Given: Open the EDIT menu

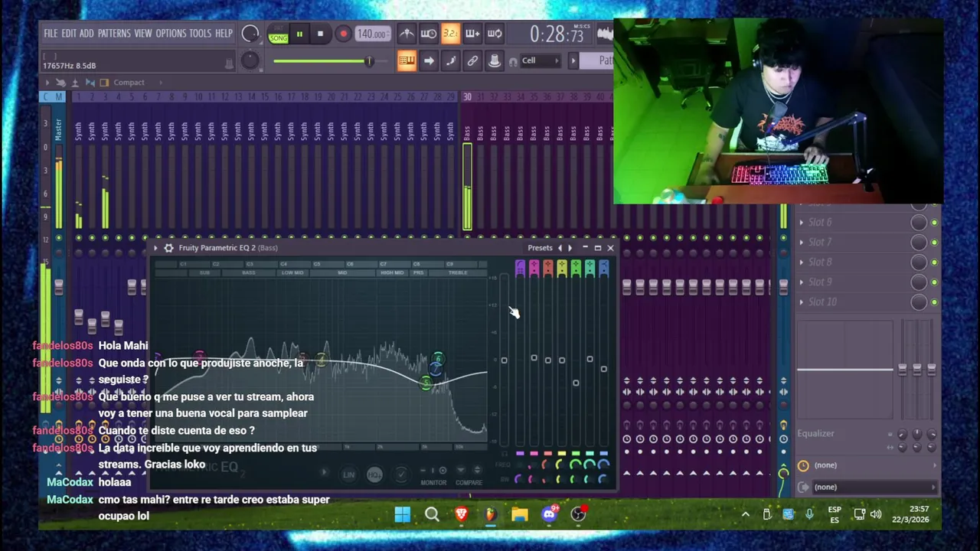Looking at the screenshot, I should tap(69, 34).
